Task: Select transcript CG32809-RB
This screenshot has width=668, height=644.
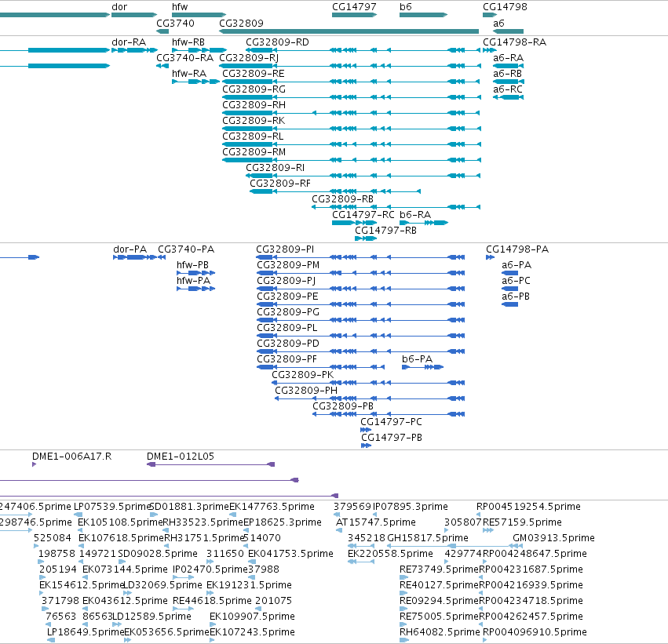Action: click(x=342, y=199)
